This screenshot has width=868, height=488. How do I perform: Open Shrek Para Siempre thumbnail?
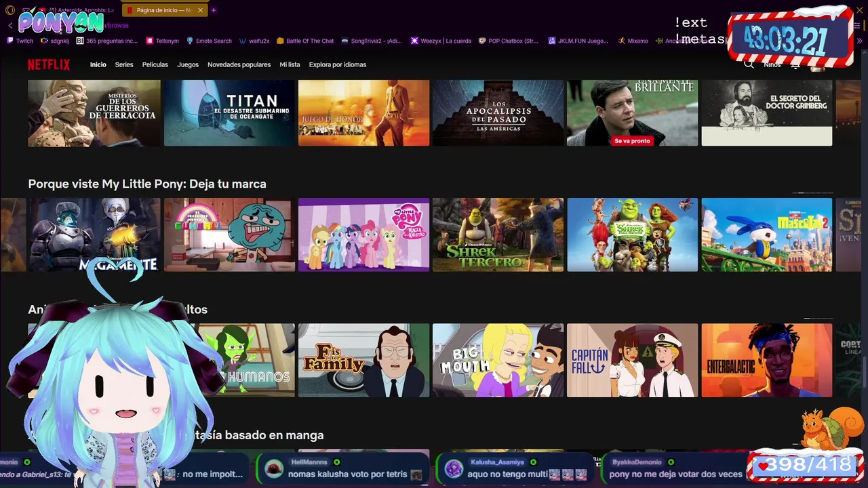(632, 235)
